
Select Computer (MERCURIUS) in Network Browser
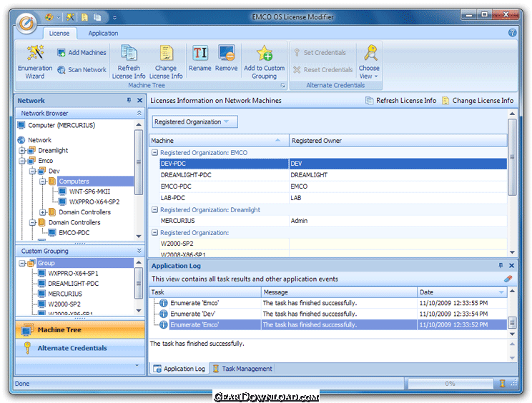click(61, 125)
